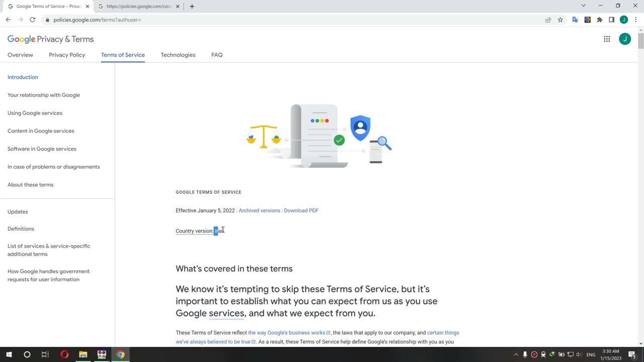The height and width of the screenshot is (362, 644).
Task: Go back using the browser back arrow
Action: pyautogui.click(x=8, y=20)
